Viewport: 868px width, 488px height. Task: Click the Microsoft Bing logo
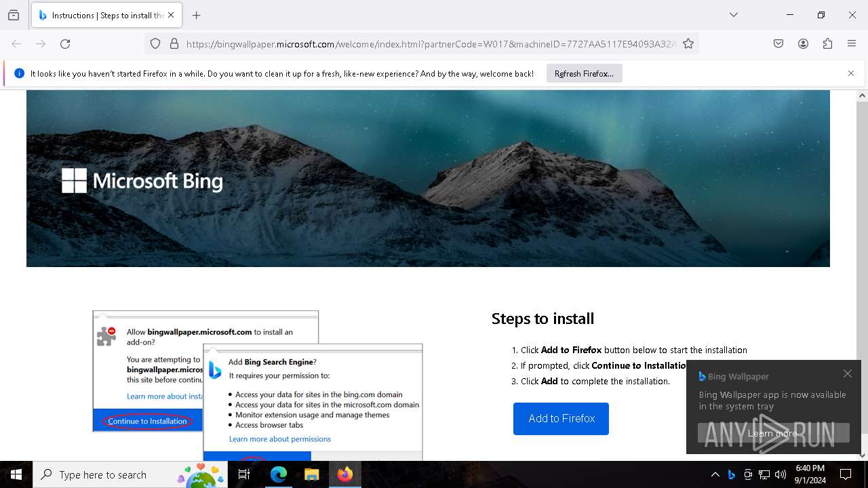click(x=142, y=181)
